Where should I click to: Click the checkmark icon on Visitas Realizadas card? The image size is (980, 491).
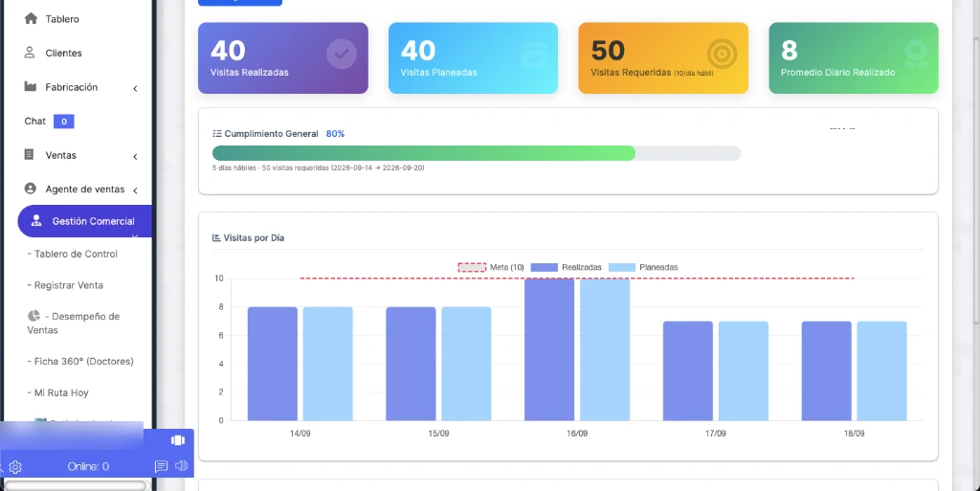(x=342, y=54)
